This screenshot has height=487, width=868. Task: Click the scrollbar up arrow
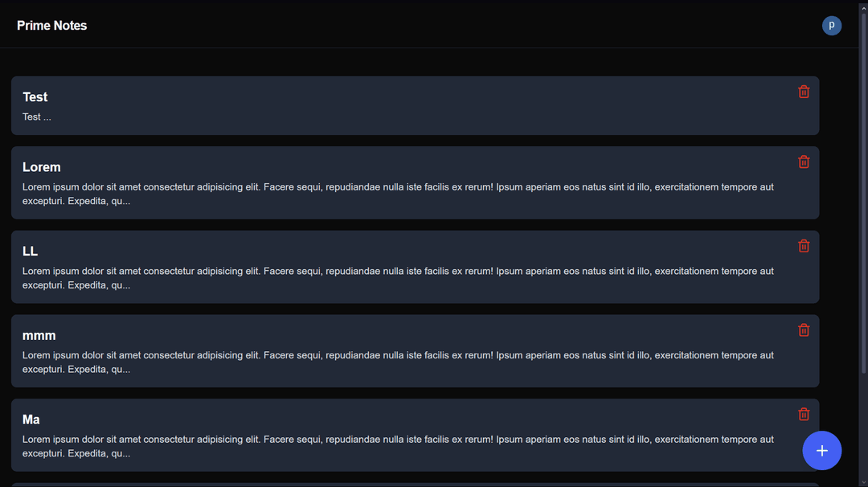pos(863,5)
